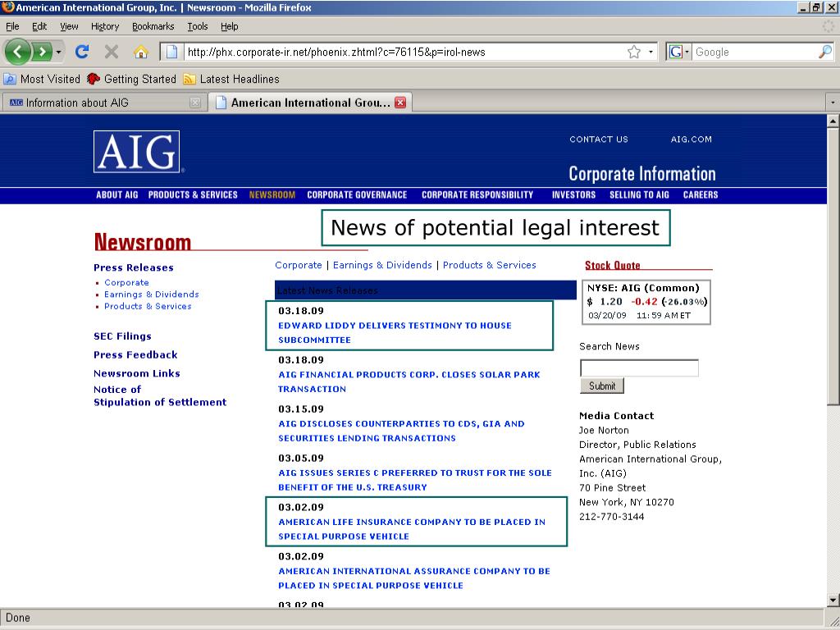The image size is (840, 630).
Task: Open the Solar Park transaction news release
Action: point(409,382)
